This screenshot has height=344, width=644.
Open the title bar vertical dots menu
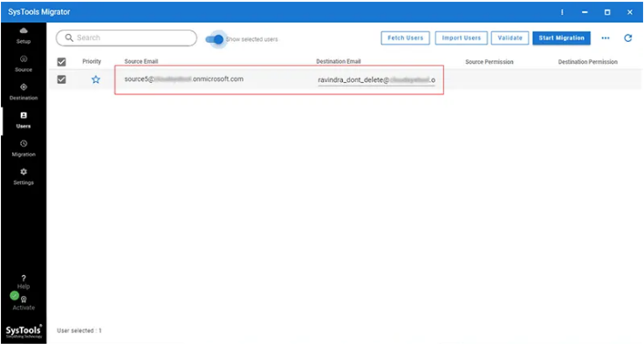[x=562, y=12]
